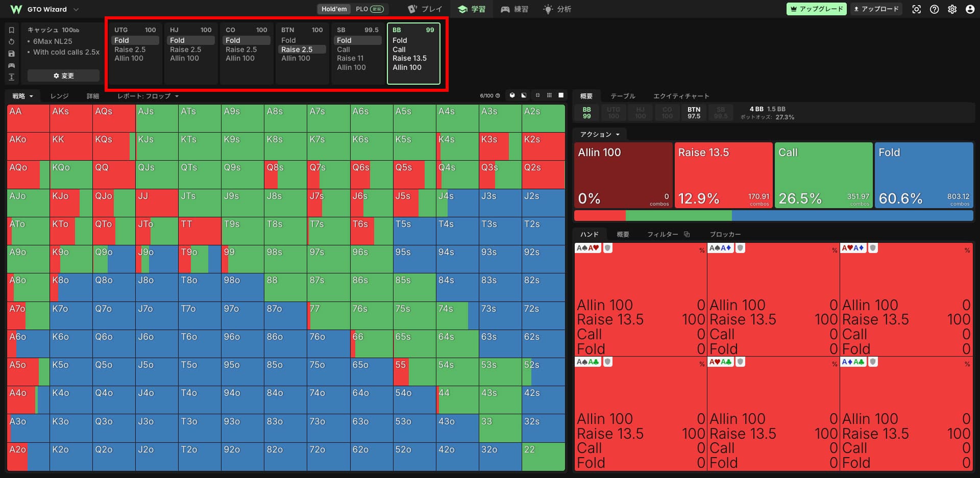Click the bookmark icon in left sidebar
This screenshot has width=980, height=478.
pos(11,30)
